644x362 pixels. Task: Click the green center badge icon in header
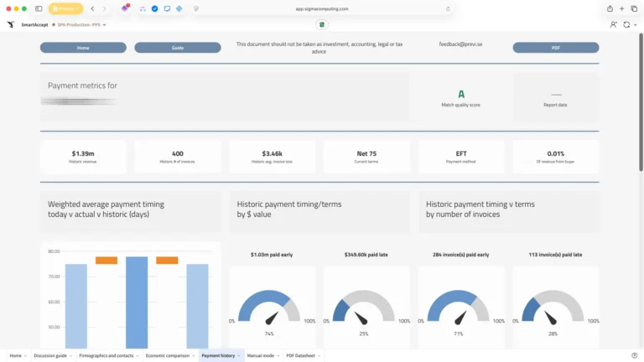coord(322,24)
